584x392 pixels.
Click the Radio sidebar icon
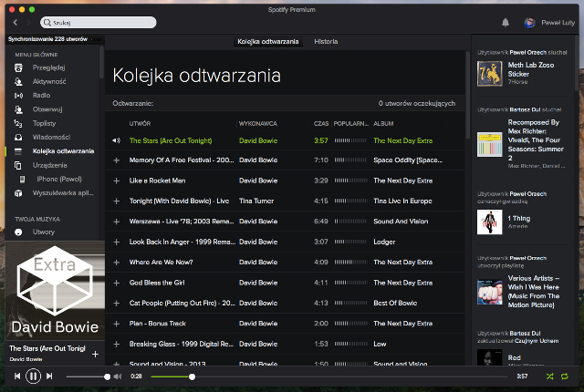click(18, 96)
